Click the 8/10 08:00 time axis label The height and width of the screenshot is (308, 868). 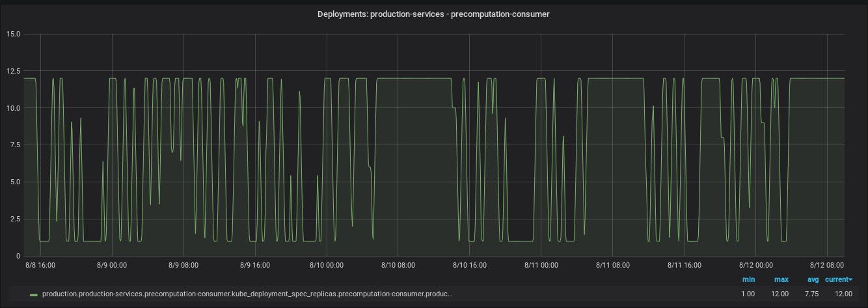click(x=398, y=265)
